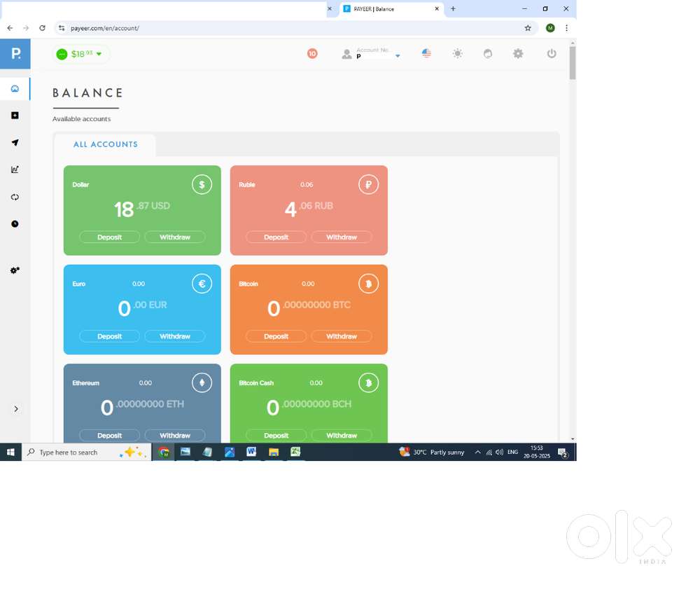Viewport: 700px width, 601px height.
Task: Click the power logout icon
Action: point(552,54)
